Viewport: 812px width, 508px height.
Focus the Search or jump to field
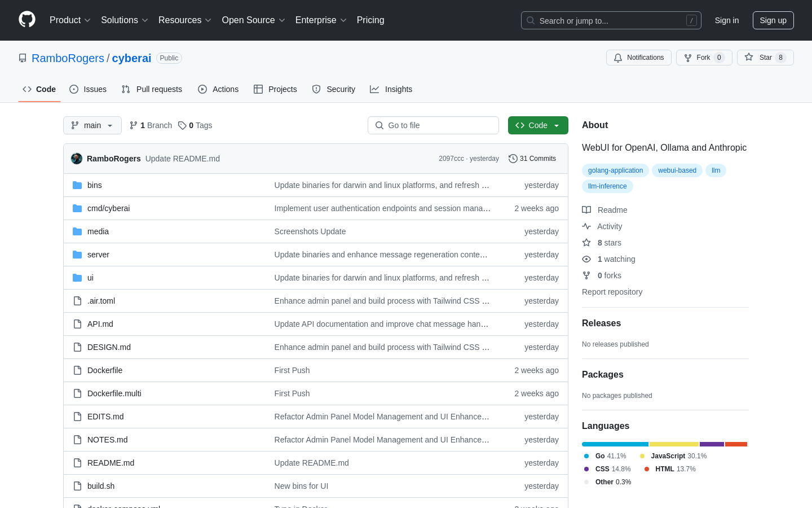coord(611,20)
